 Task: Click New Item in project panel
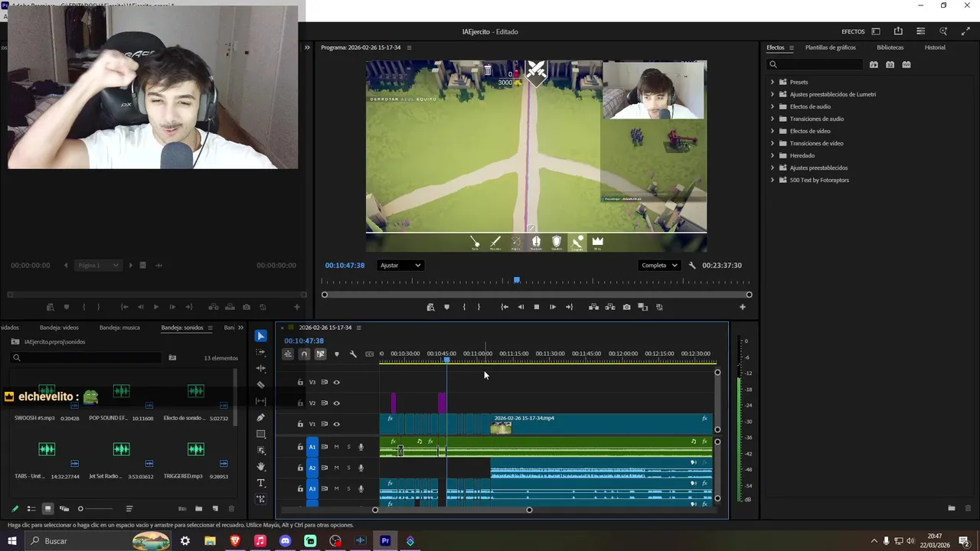click(x=215, y=509)
